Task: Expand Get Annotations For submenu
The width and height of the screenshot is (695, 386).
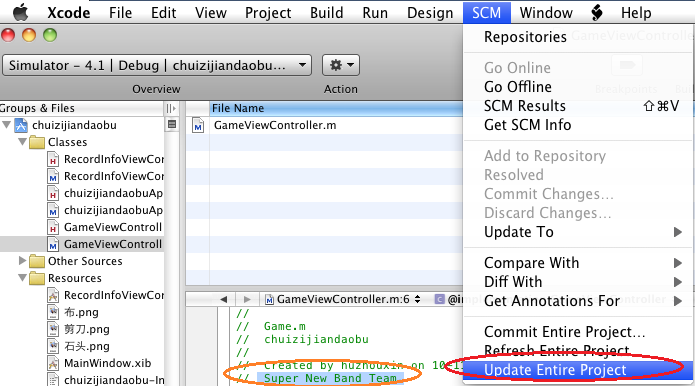Action: 578,301
